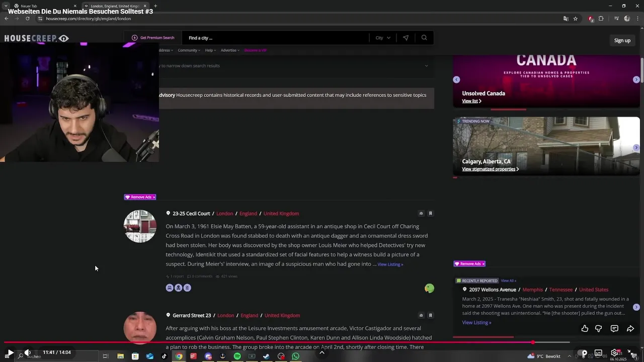Advance the Recently Reported carousel arrow

coord(636,307)
